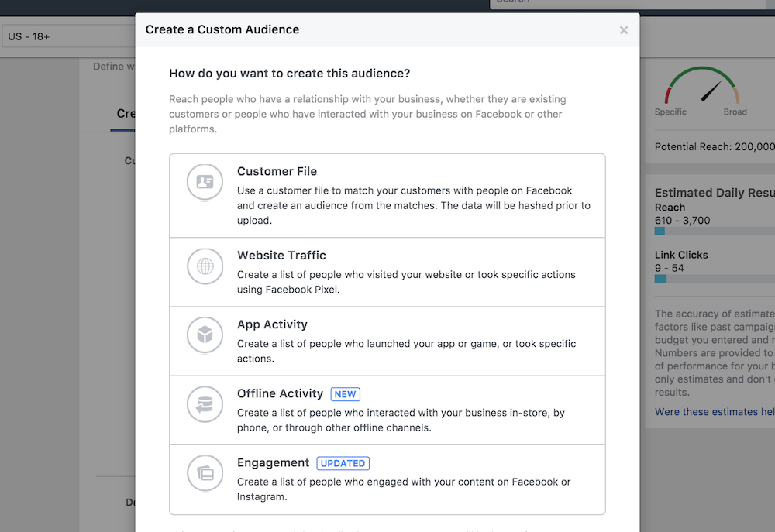Viewport: 775px width, 532px height.
Task: Choose the Customer File heading
Action: [277, 171]
